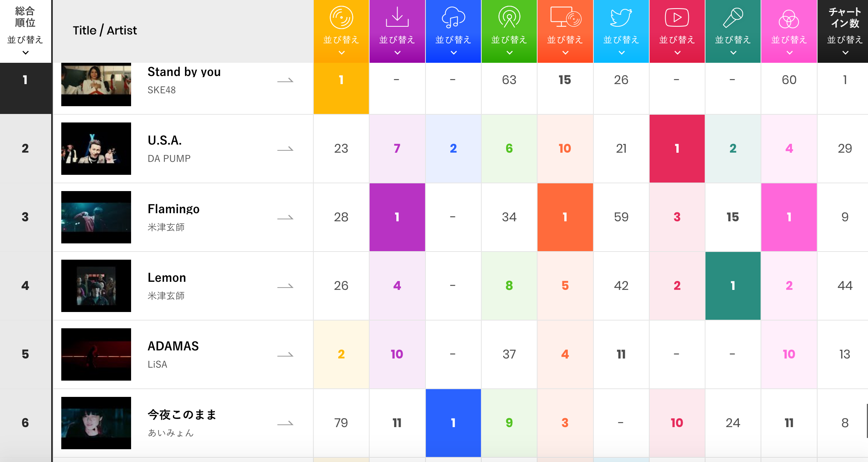Screen dimensions: 868x462
Task: Click the Title / Artist column header
Action: 105,30
